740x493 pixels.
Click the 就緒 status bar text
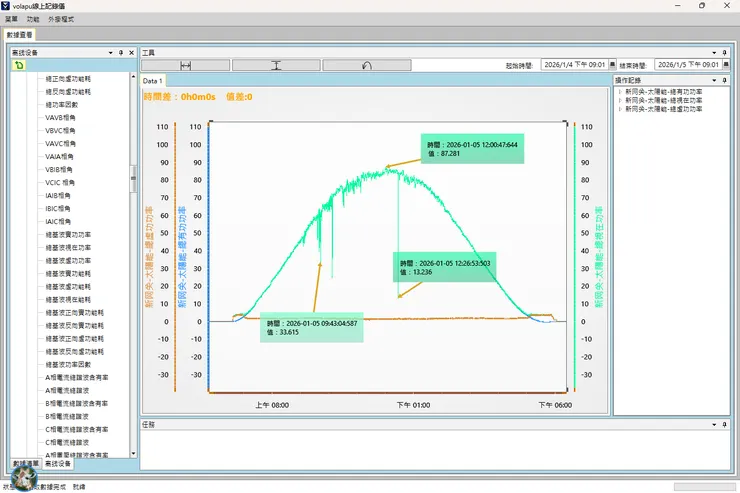[79, 487]
